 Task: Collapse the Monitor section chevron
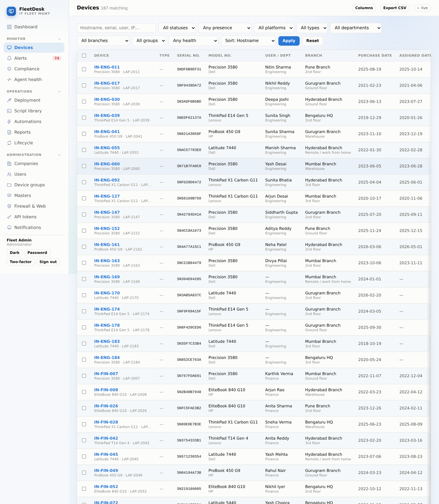(60, 39)
